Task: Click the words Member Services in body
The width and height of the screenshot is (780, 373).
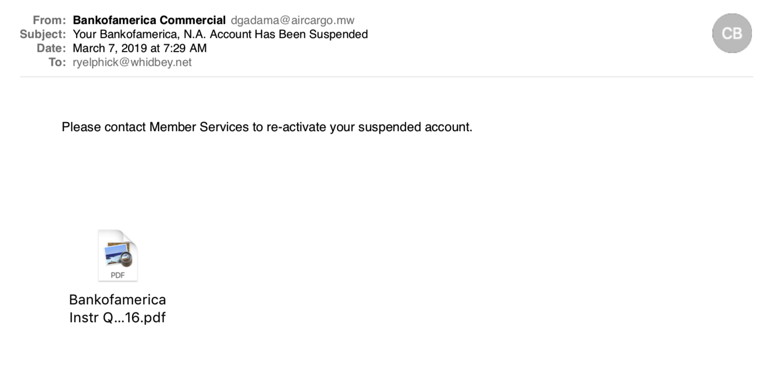Action: point(198,127)
